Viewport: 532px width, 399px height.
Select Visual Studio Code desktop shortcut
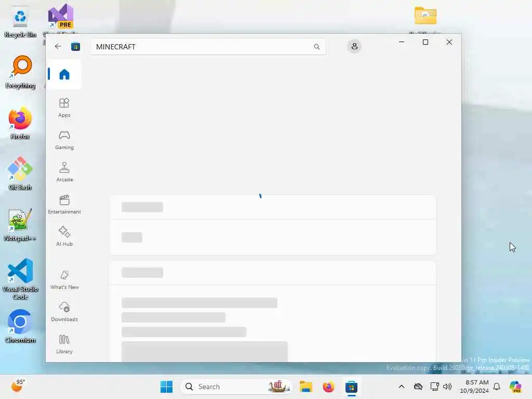click(x=20, y=279)
